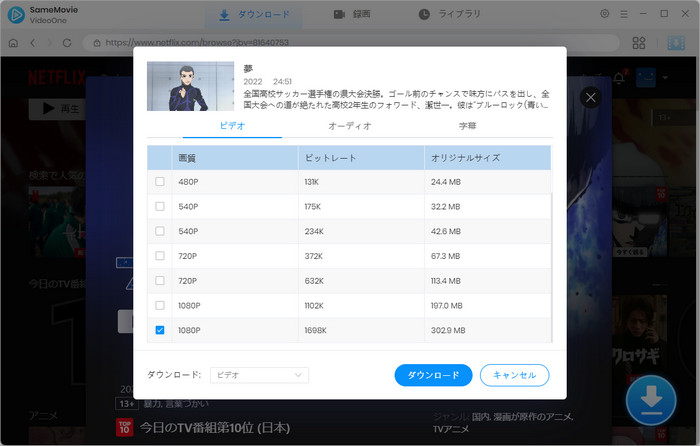Image resolution: width=700 pixels, height=446 pixels.
Task: Open the ライブラリ top tab label
Action: pyautogui.click(x=459, y=14)
